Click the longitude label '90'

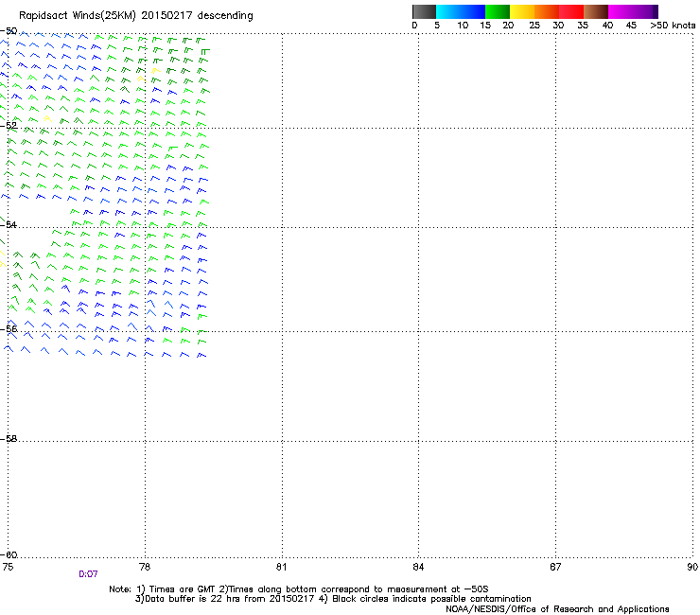click(x=692, y=567)
